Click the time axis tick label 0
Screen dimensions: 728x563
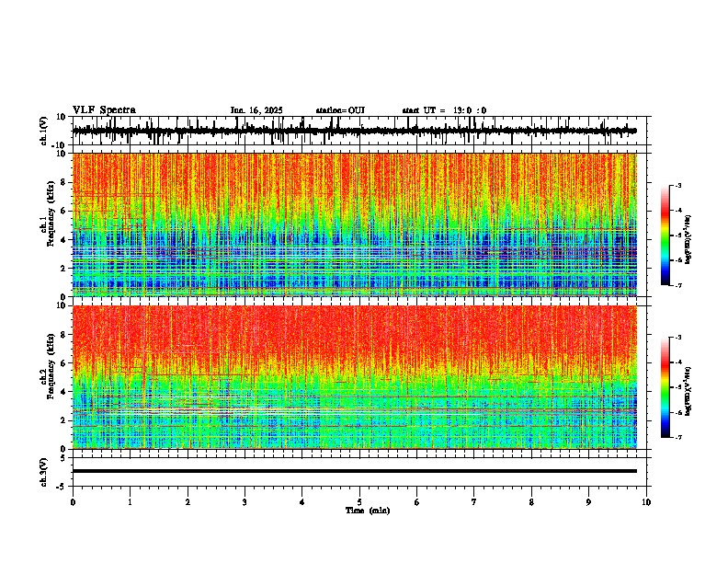click(73, 502)
